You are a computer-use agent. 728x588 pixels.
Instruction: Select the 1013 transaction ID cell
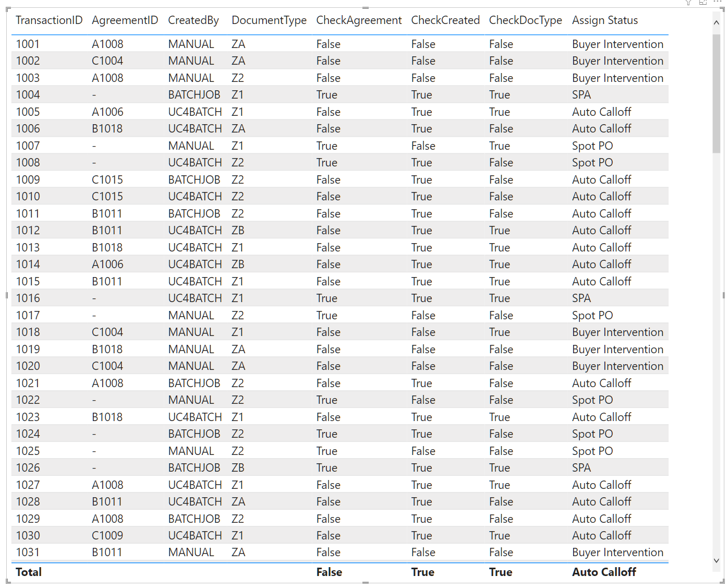28,248
